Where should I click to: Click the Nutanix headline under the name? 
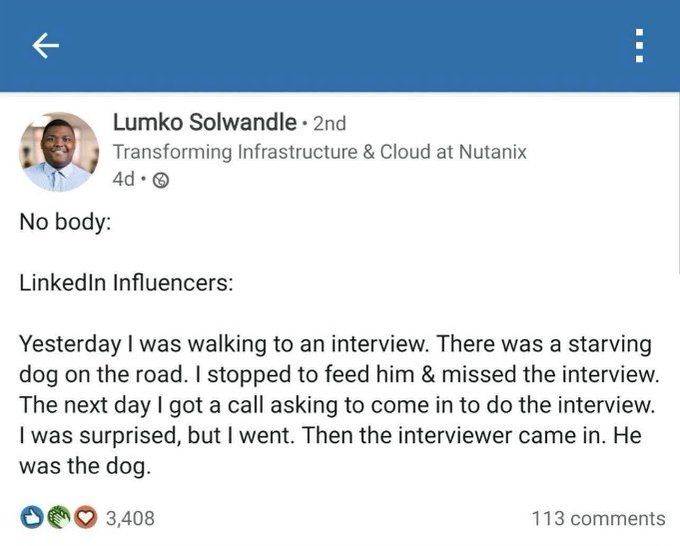(x=320, y=152)
